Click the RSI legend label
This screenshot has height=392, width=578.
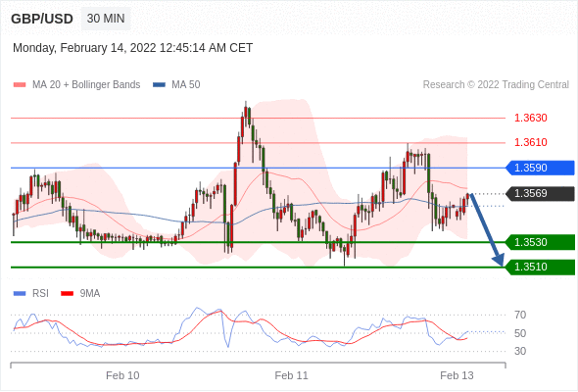(40, 294)
